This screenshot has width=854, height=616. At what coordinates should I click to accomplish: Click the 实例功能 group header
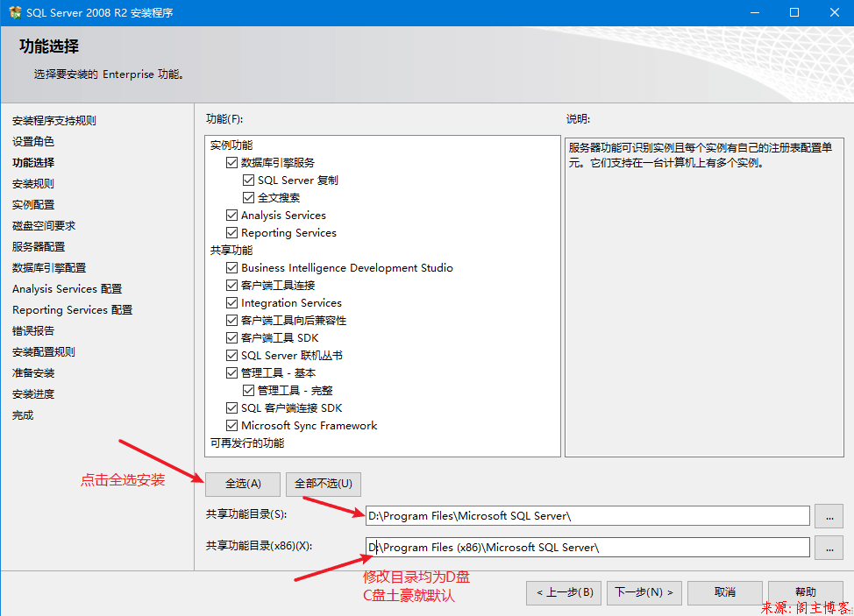coord(231,145)
